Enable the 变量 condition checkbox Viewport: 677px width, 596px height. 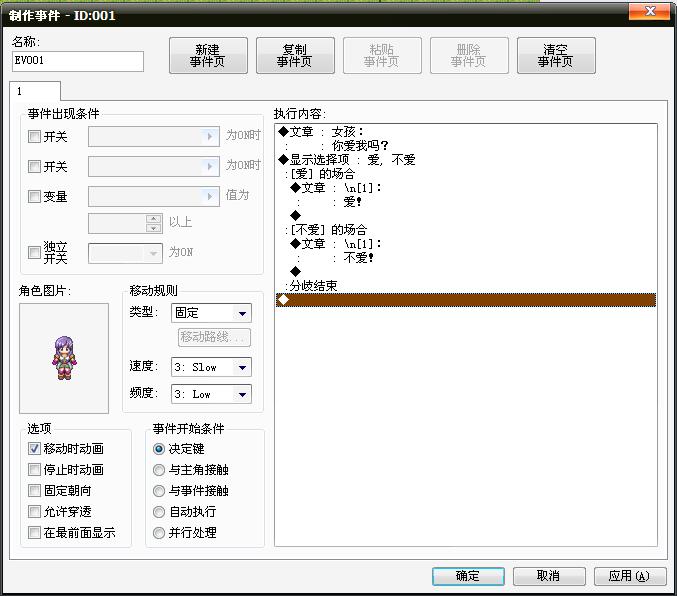point(34,197)
